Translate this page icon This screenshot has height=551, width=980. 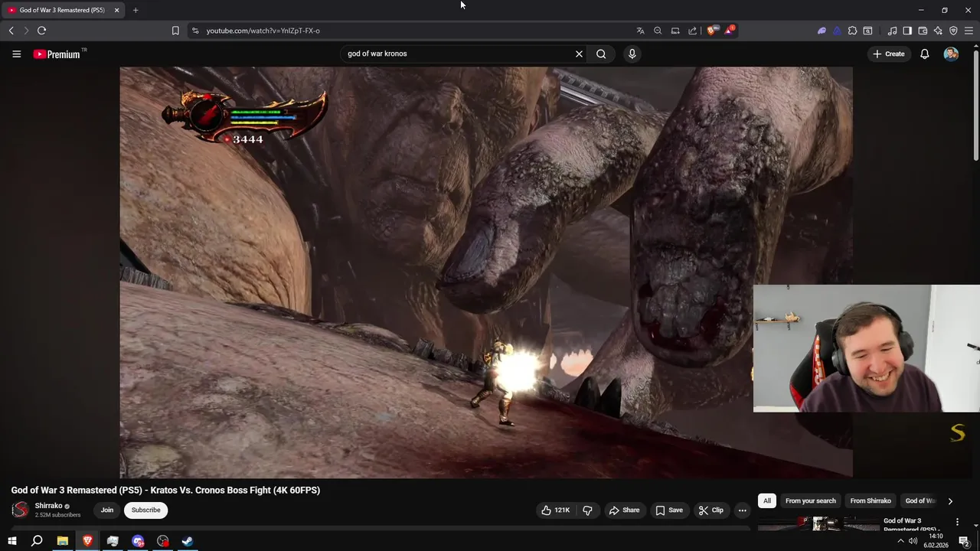pyautogui.click(x=640, y=31)
